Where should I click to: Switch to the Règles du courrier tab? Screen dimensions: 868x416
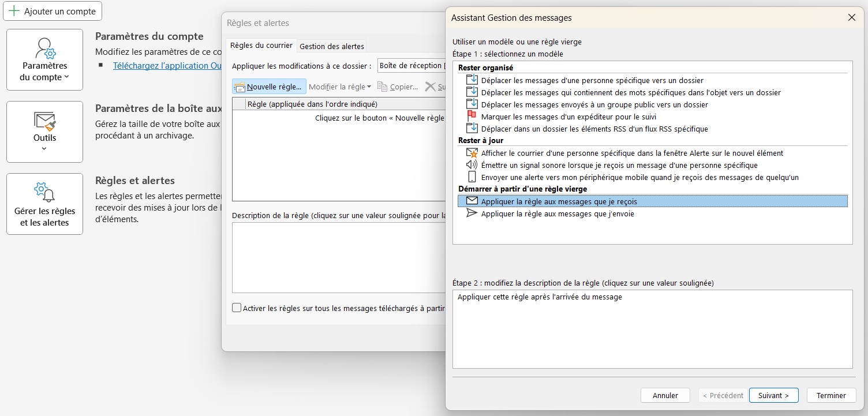(x=261, y=44)
